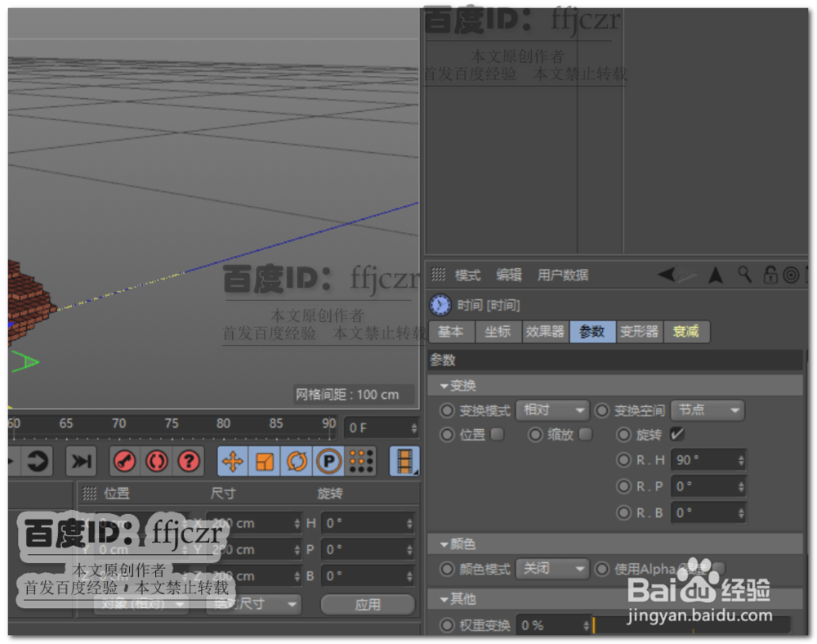This screenshot has width=817, height=644.
Task: Toggle point level animation dots icon
Action: [x=360, y=461]
